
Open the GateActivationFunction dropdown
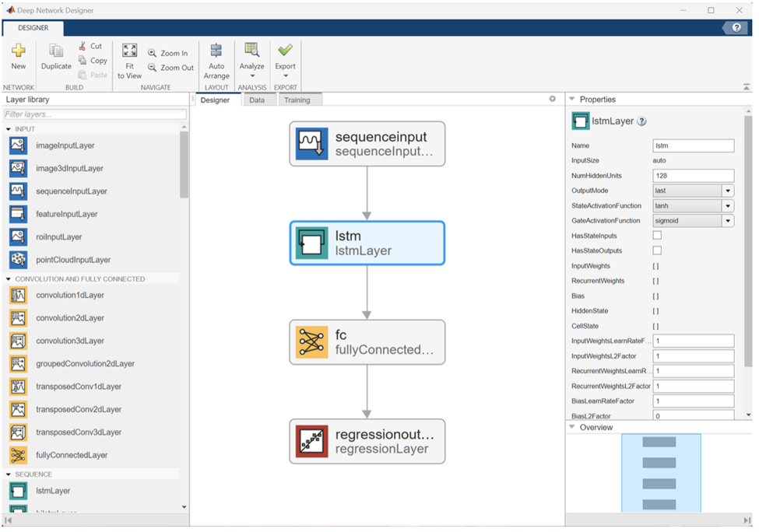[727, 221]
